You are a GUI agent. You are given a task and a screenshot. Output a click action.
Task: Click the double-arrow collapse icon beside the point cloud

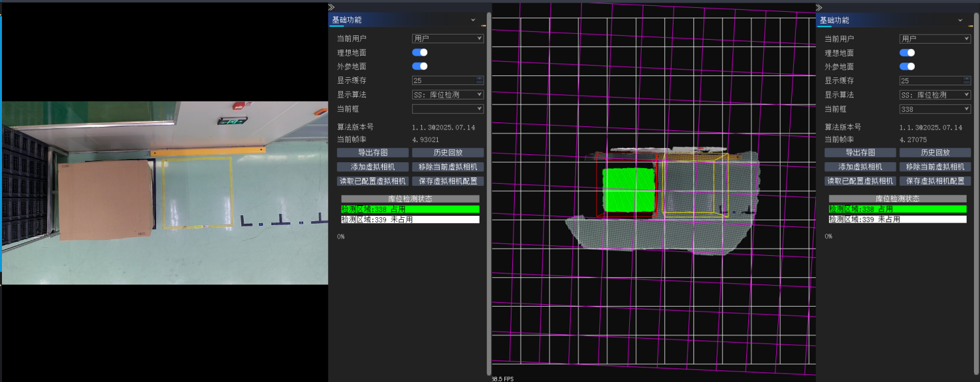[820, 7]
